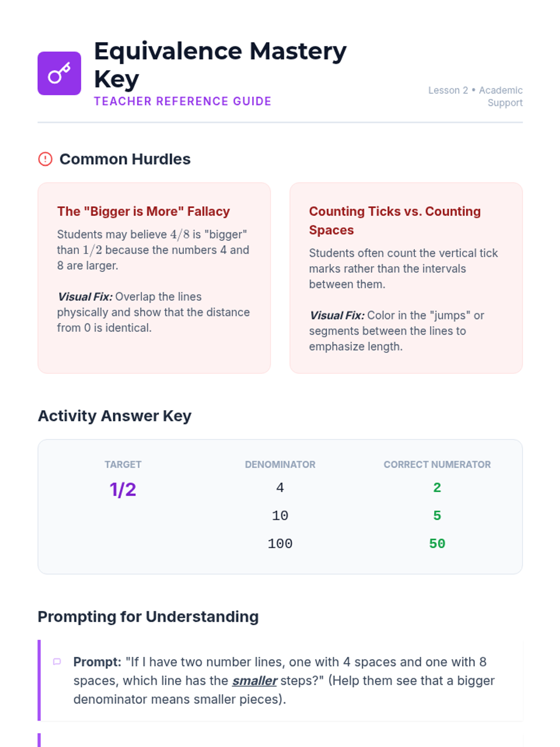Click the green numerator answer 2

tap(437, 488)
